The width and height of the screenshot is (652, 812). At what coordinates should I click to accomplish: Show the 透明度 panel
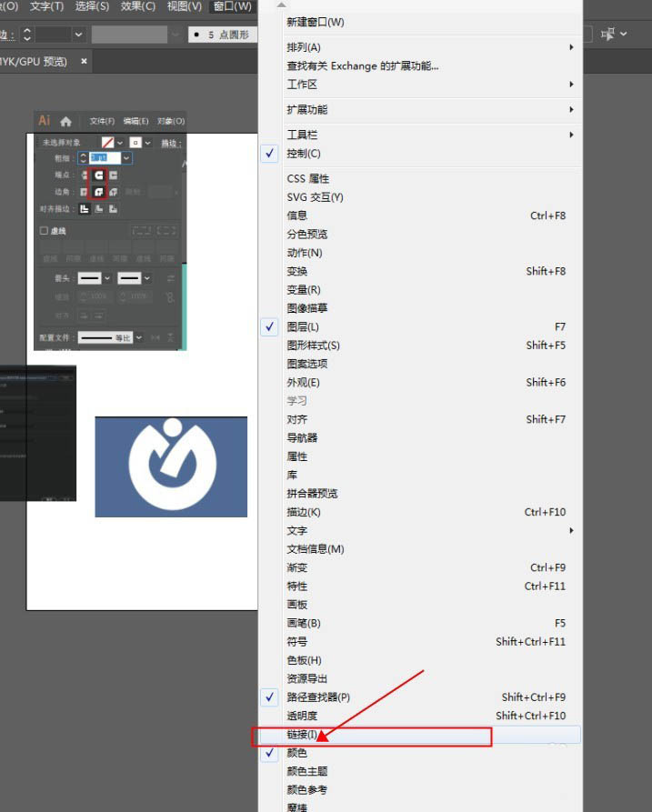[420, 716]
